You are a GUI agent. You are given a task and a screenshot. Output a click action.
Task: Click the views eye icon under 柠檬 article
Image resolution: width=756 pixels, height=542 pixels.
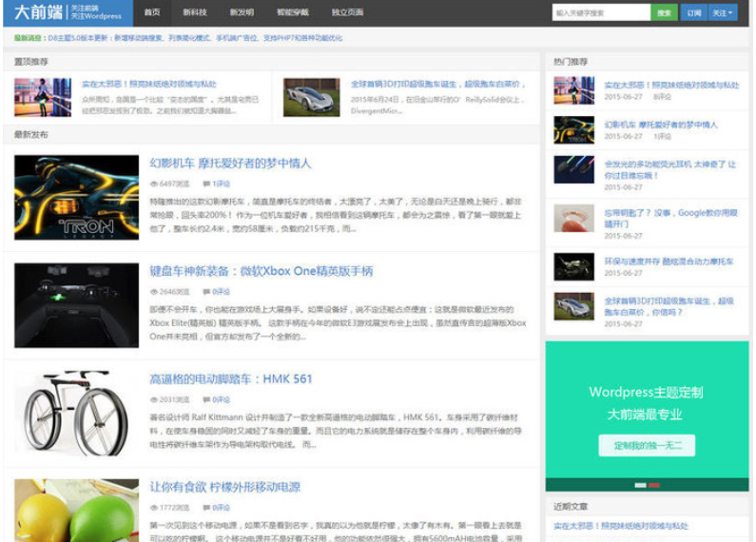click(x=154, y=508)
